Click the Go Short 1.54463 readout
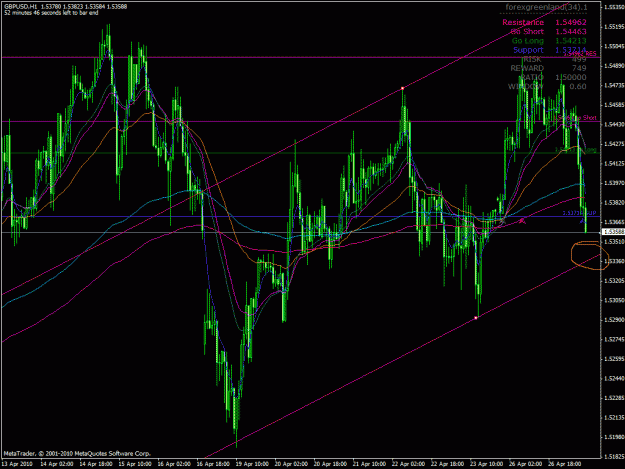This screenshot has height=469, width=625. point(548,31)
